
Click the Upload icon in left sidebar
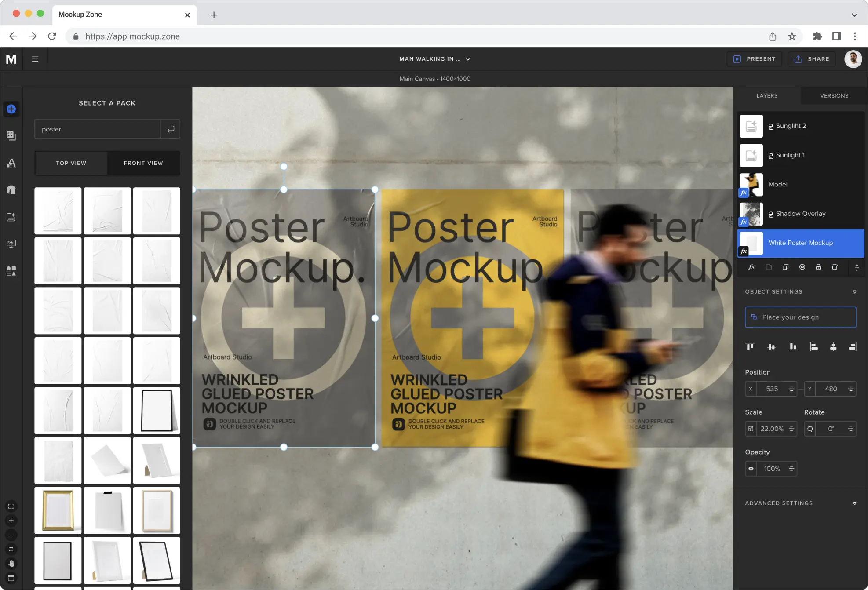click(11, 243)
